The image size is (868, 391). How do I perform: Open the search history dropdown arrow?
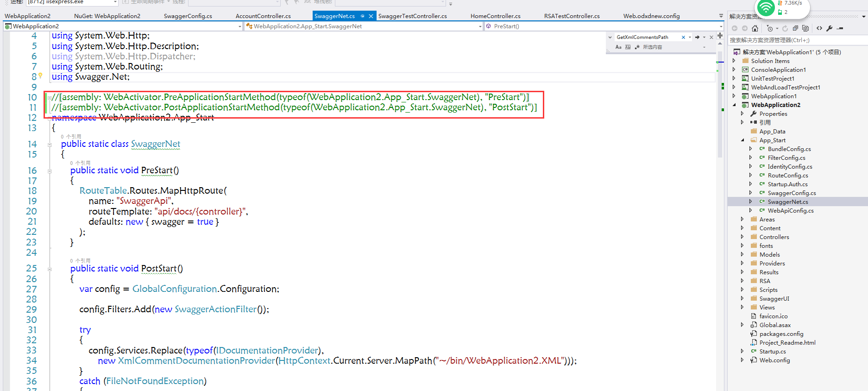(690, 37)
